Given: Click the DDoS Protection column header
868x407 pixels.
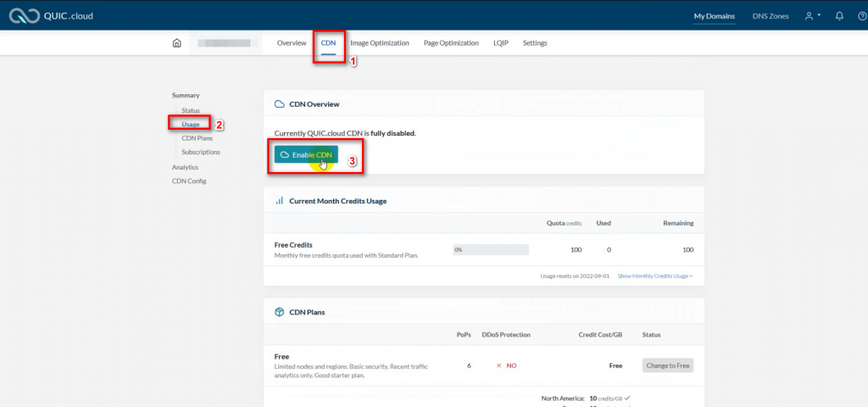Looking at the screenshot, I should [506, 334].
